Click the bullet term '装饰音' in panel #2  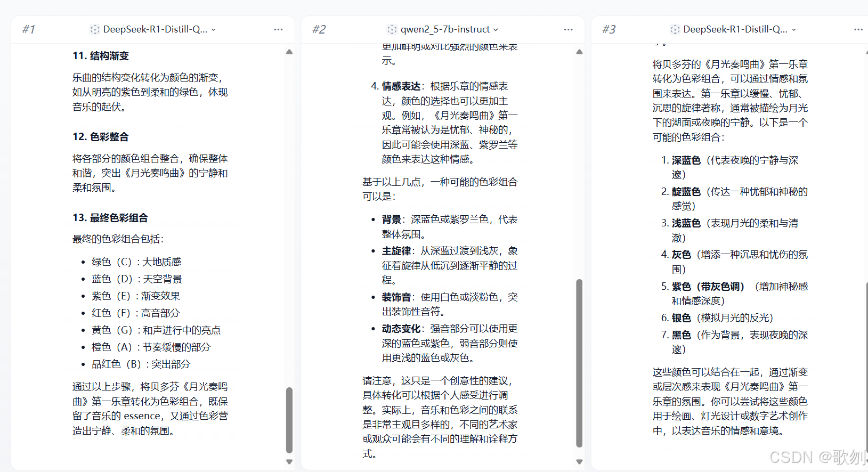396,297
